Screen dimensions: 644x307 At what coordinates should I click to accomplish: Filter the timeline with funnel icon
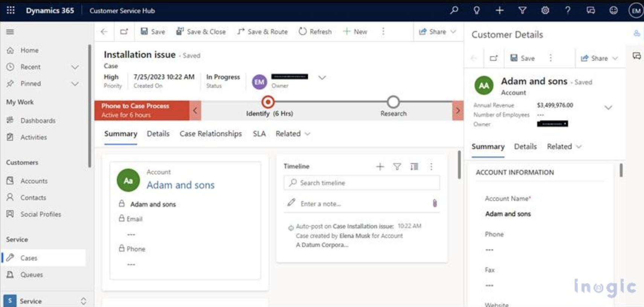(397, 166)
